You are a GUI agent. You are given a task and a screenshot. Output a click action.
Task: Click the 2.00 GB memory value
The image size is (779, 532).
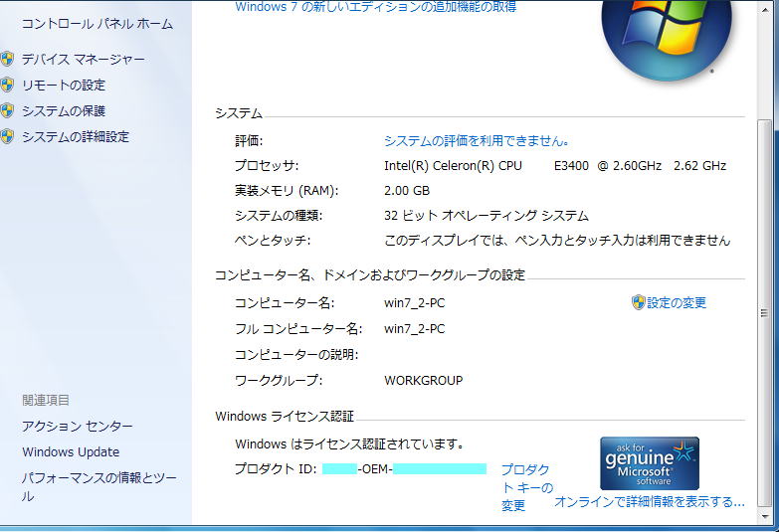pos(407,191)
